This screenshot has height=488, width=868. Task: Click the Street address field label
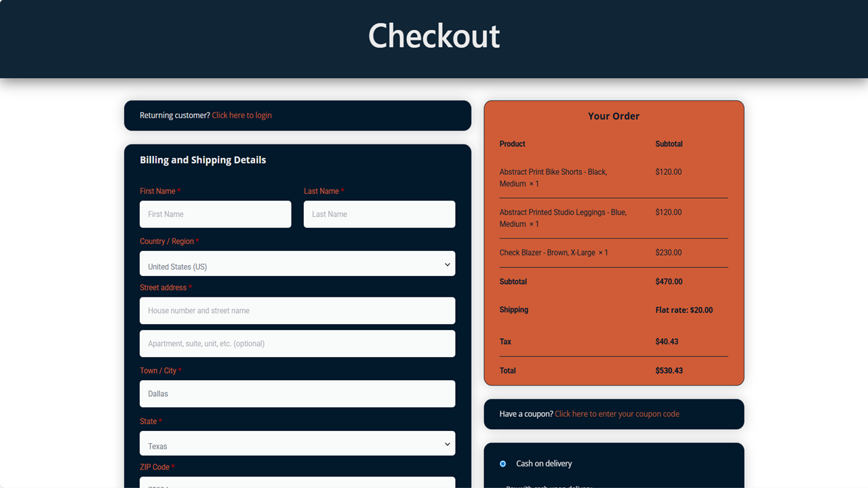pyautogui.click(x=163, y=287)
